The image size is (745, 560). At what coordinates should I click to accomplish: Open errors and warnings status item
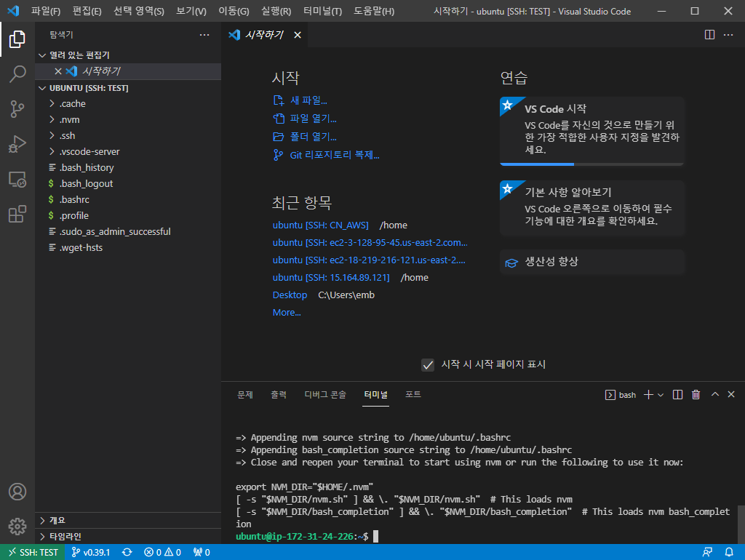click(162, 553)
